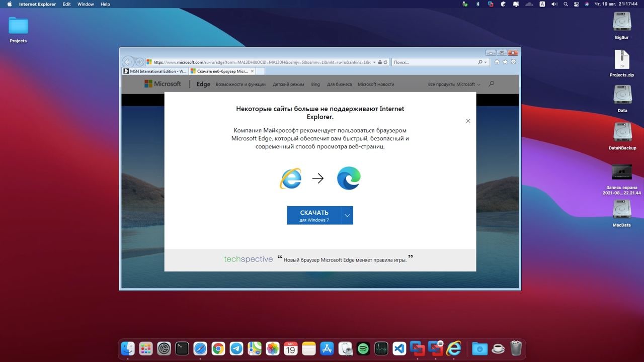Click the volume icon in menu bar
This screenshot has height=362, width=644.
[x=554, y=4]
